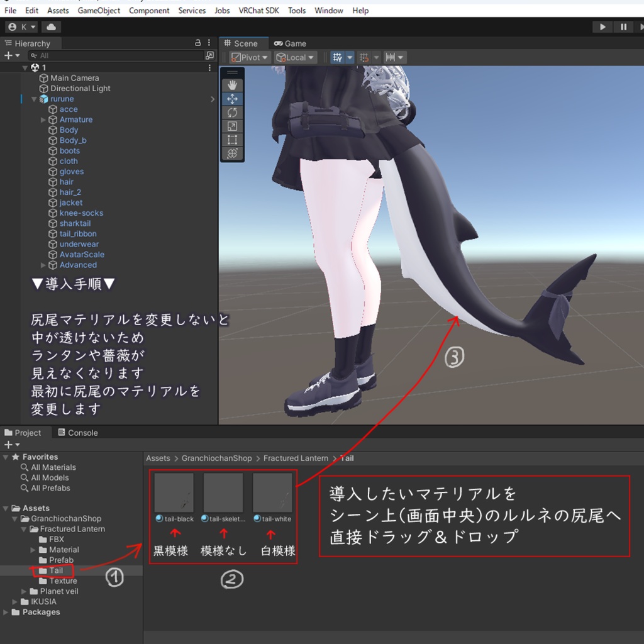Click the Hierarchy search field
Screen dimensions: 644x644
[116, 55]
